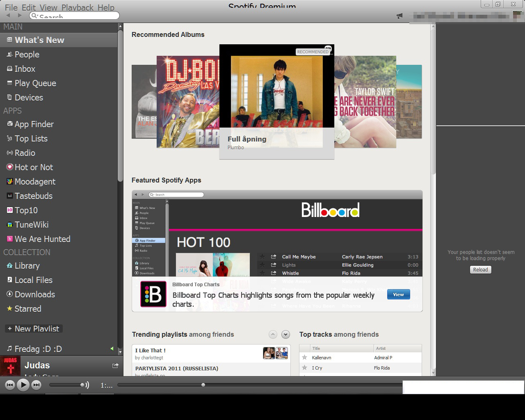
Task: Open the Help menu
Action: coord(106,7)
